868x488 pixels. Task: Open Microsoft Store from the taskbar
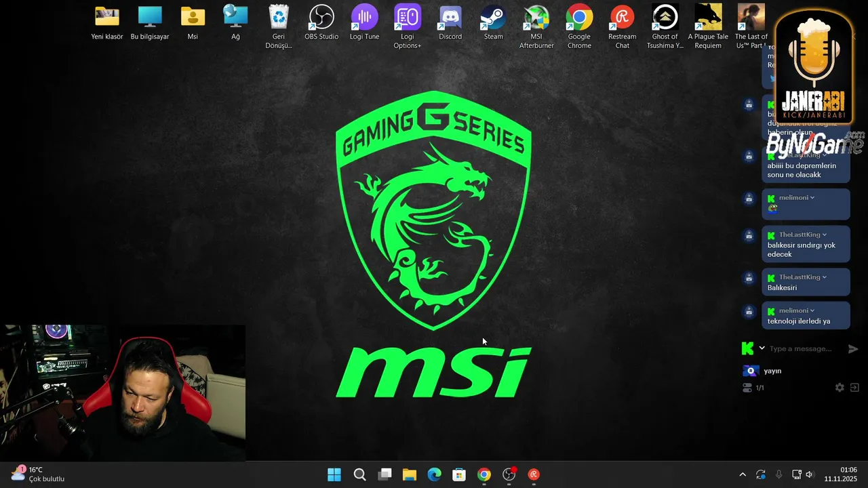coord(459,474)
